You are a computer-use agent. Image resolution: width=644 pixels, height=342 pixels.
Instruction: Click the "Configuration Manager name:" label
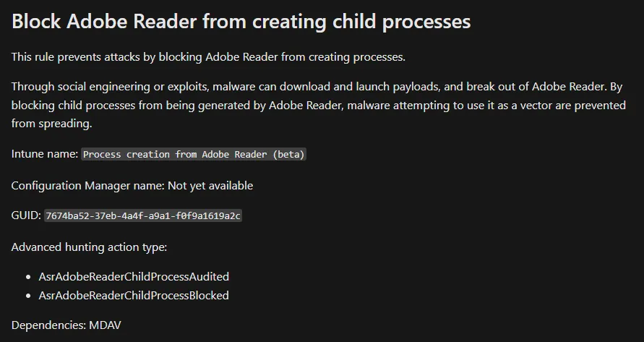[87, 185]
